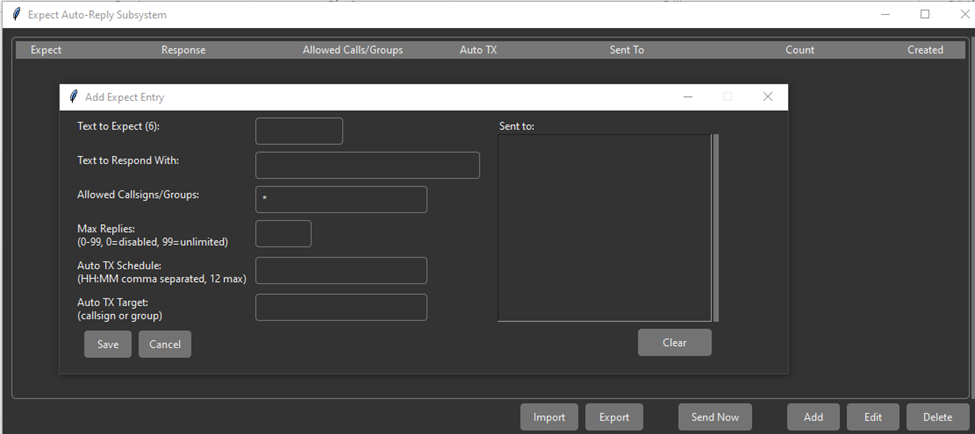Viewport: 975px width, 434px height.
Task: Click the Sent to list scrollbar
Action: (716, 228)
